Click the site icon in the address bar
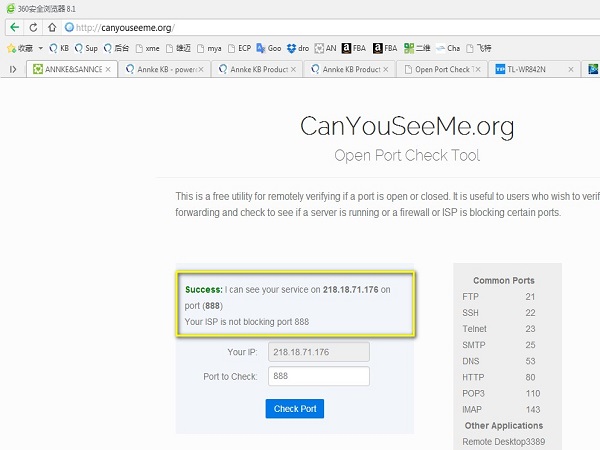 (x=69, y=27)
